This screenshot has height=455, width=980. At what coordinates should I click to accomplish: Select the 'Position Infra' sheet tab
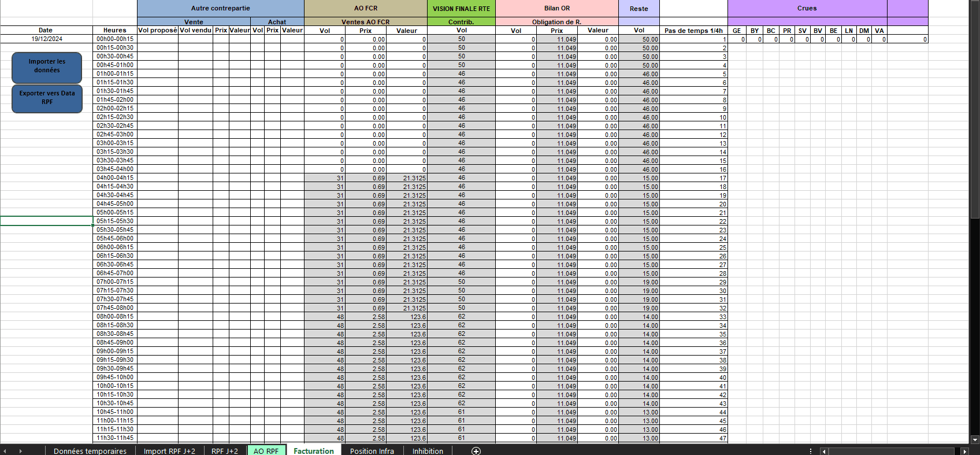(x=372, y=451)
